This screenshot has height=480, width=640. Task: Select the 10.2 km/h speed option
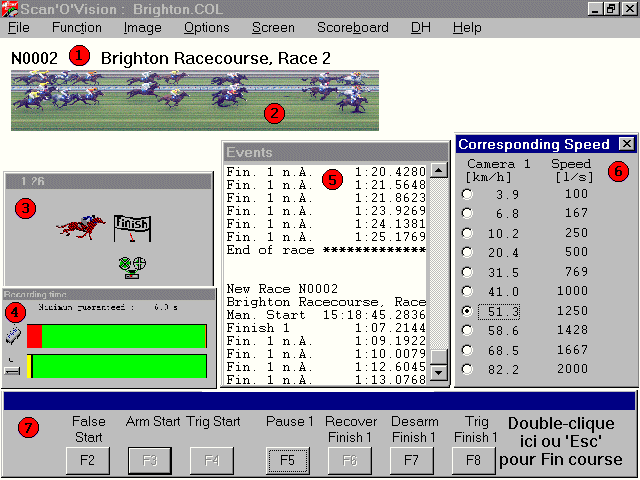click(x=467, y=233)
